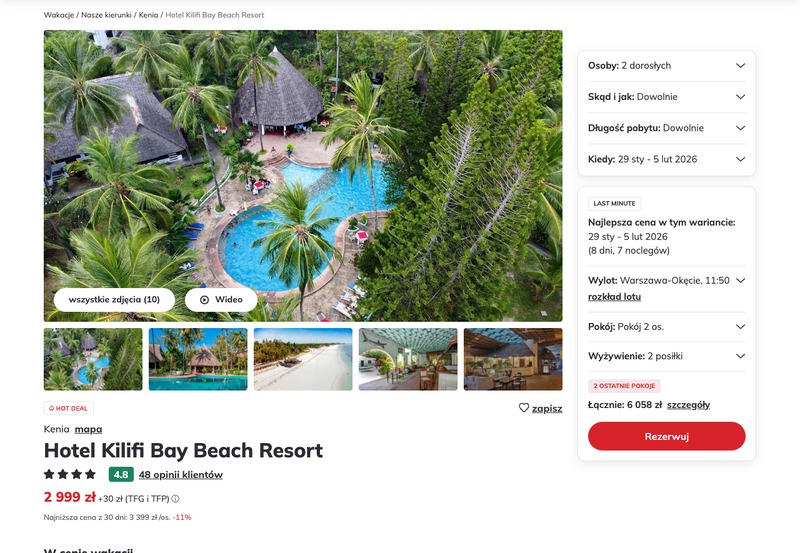
Task: Click the info icon beside TFG i TFP
Action: pos(176,499)
